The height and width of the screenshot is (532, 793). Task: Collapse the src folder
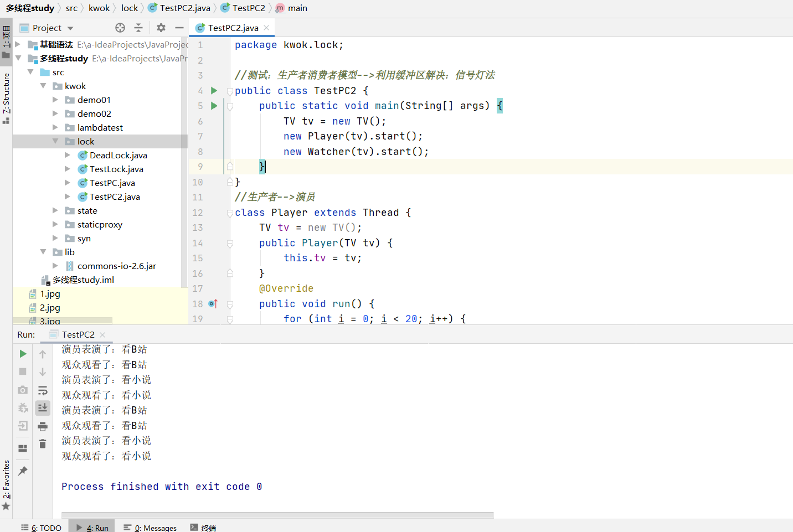31,72
